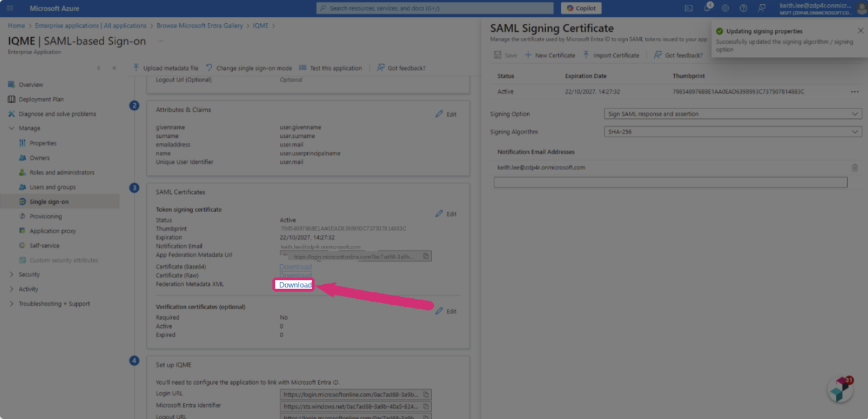Download Certificate (Base64)
868x419 pixels.
pos(296,267)
